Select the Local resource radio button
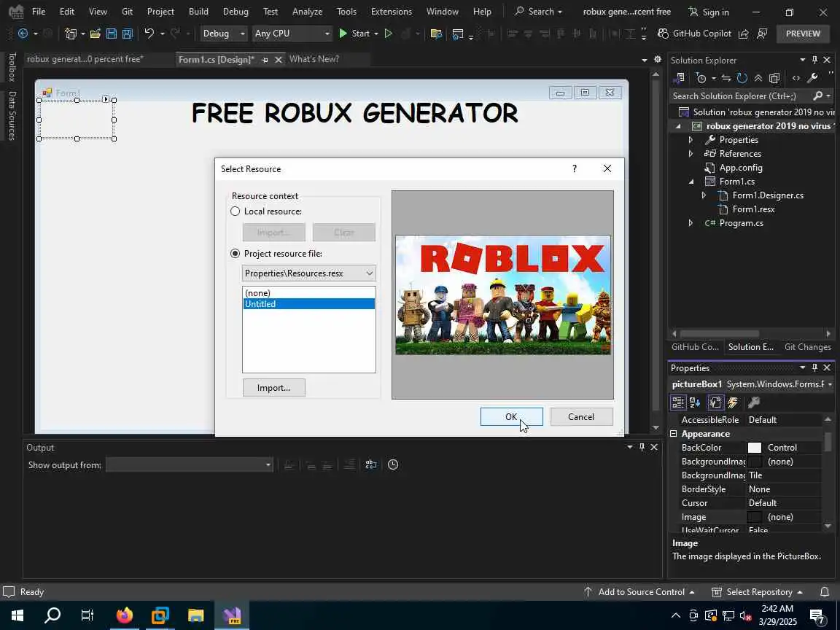The width and height of the screenshot is (840, 630). [x=236, y=211]
